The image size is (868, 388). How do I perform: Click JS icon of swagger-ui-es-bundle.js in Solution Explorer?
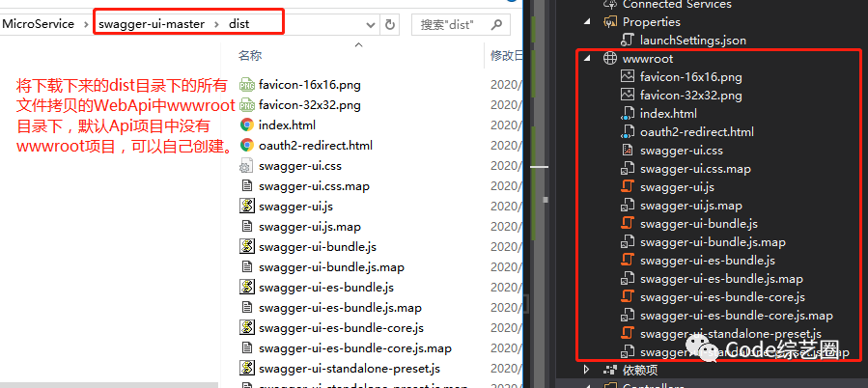[x=628, y=261]
